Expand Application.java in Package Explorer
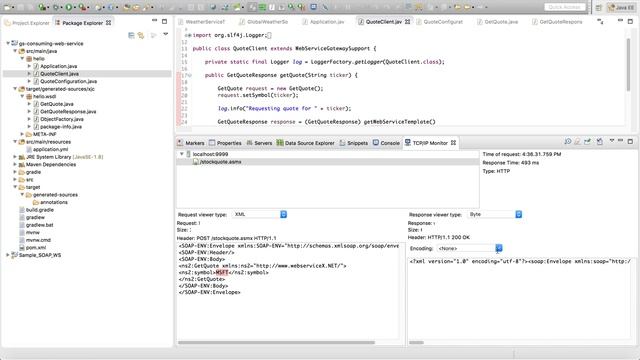The image size is (640, 360). 29,66
